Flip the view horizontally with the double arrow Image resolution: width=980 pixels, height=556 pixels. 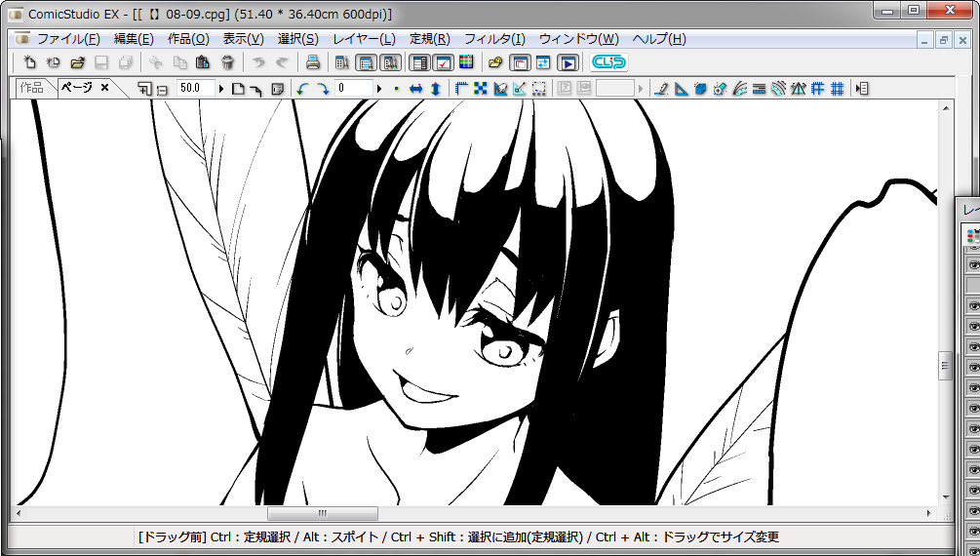click(415, 89)
